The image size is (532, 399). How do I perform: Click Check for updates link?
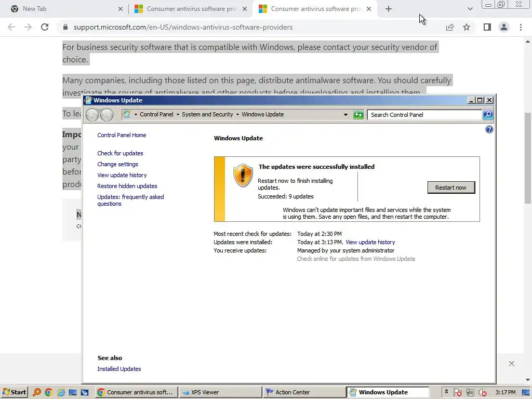tap(120, 153)
